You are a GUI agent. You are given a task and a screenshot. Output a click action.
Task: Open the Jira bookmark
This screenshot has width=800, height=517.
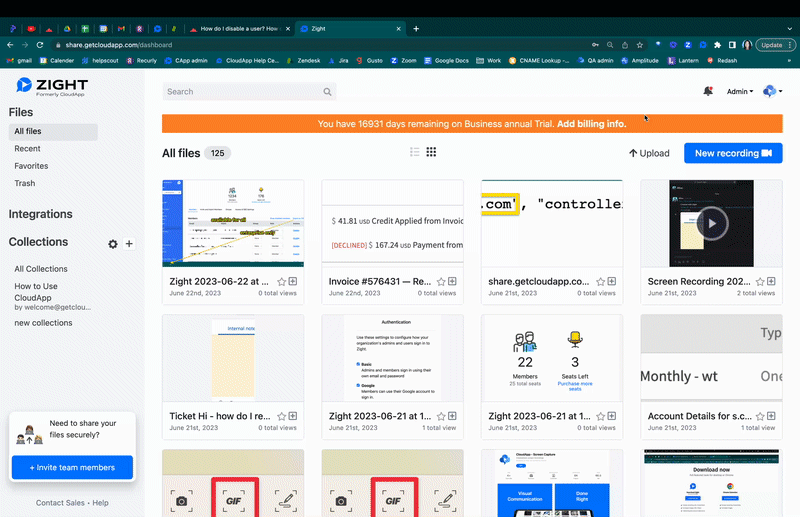pyautogui.click(x=339, y=60)
